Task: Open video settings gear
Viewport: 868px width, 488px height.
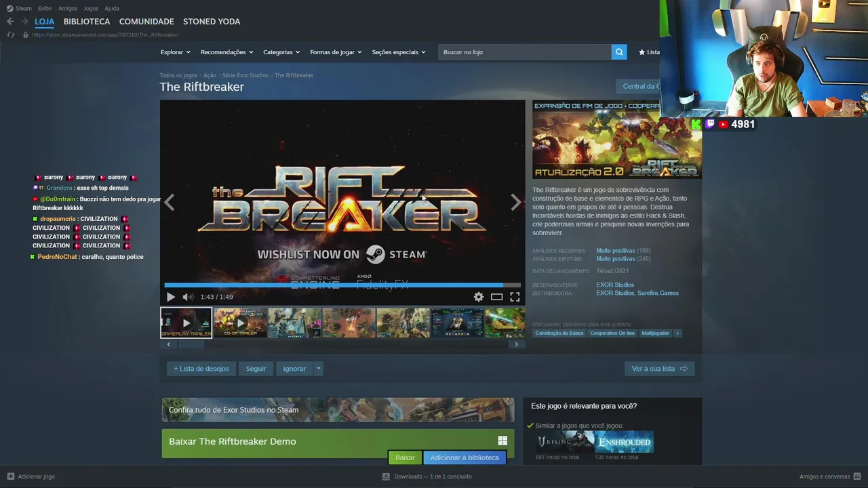Action: click(479, 297)
